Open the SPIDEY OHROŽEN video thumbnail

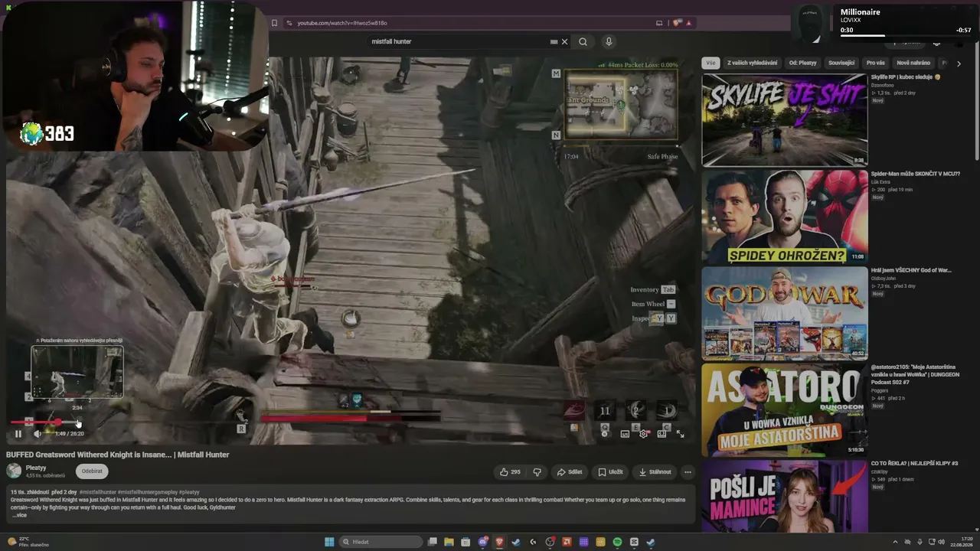click(785, 217)
